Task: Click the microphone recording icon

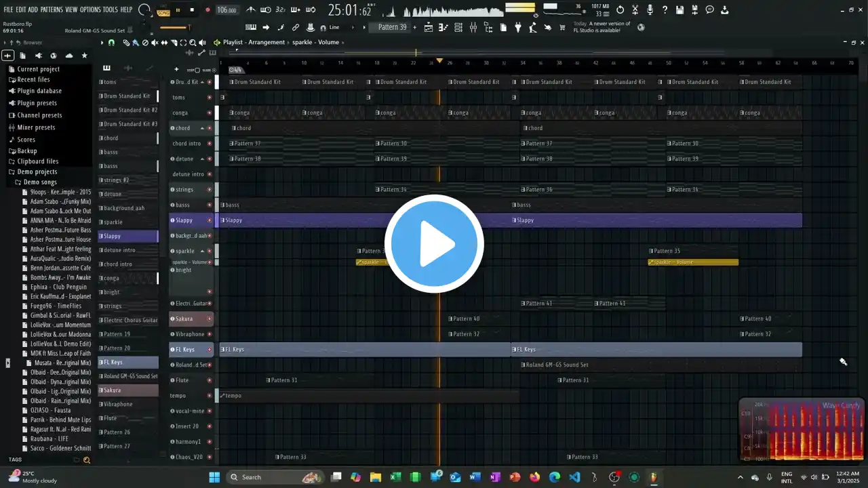Action: click(x=650, y=10)
